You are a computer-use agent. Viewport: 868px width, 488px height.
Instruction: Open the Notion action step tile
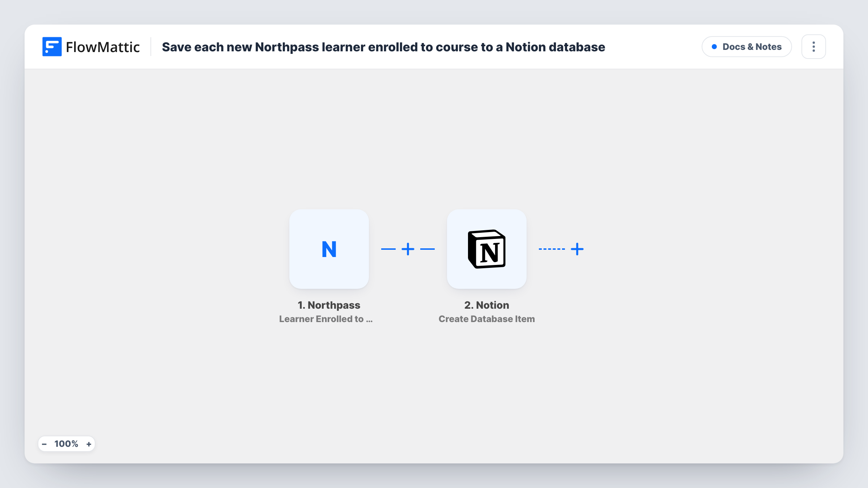pyautogui.click(x=487, y=249)
